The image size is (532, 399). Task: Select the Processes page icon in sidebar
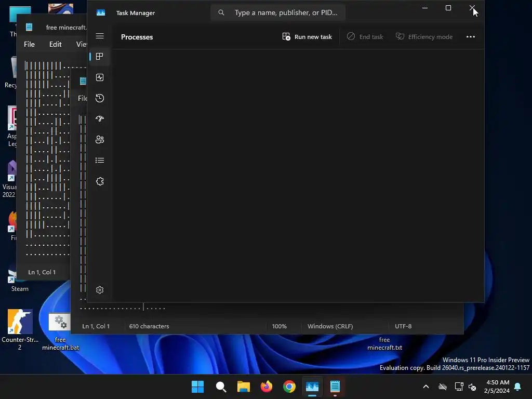pos(100,56)
